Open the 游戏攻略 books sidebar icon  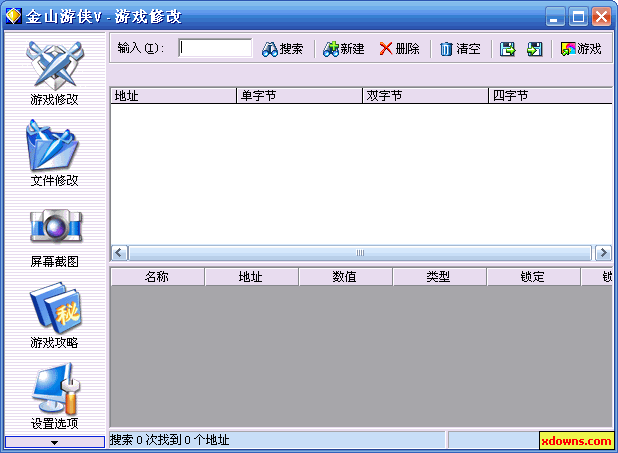tap(55, 315)
